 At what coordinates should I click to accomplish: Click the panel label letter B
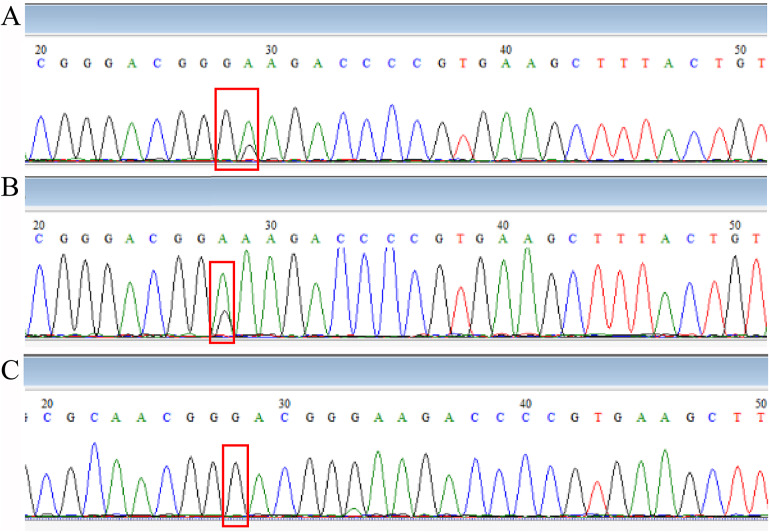pyautogui.click(x=10, y=187)
